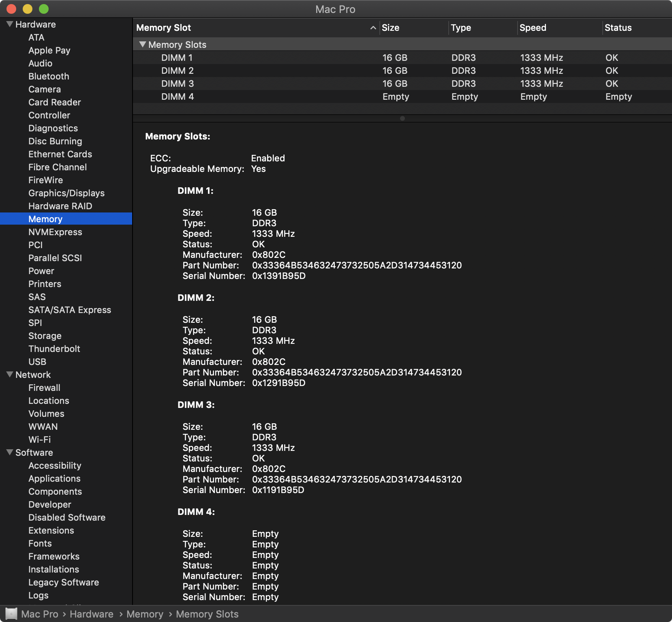Select Legacy Software in the sidebar
Screen dimensions: 672x622
click(64, 582)
